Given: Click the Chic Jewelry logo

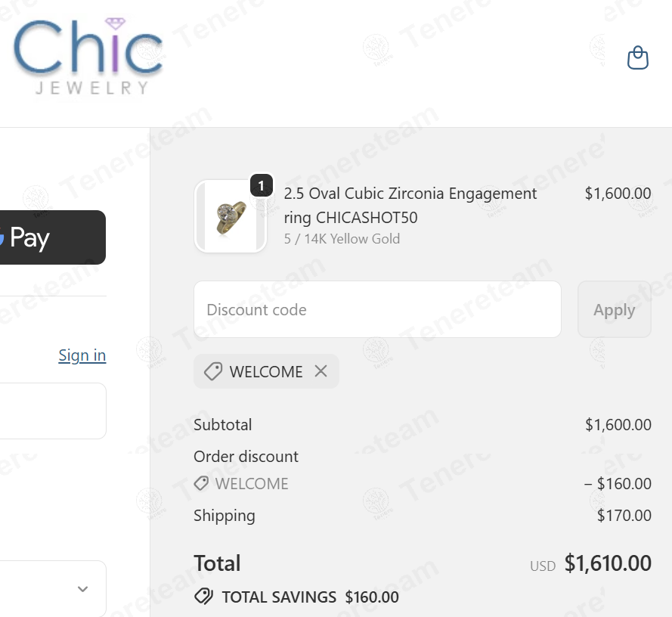Looking at the screenshot, I should pyautogui.click(x=88, y=57).
